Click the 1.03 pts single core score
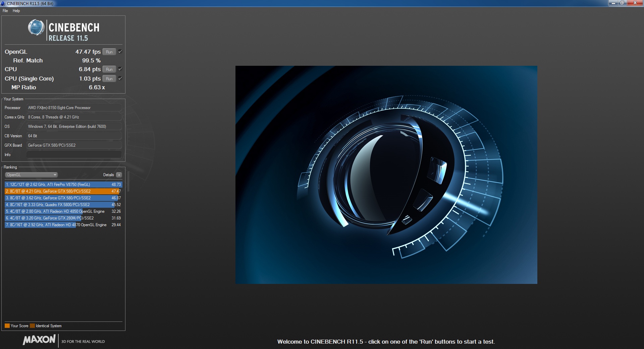Viewport: 644px width, 349px height. point(90,79)
